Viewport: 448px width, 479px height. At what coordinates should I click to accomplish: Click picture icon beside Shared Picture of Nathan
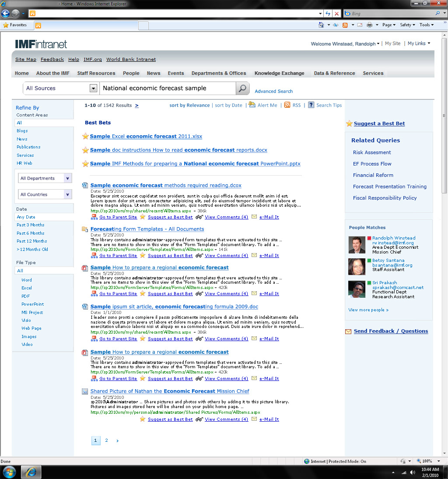pos(85,391)
